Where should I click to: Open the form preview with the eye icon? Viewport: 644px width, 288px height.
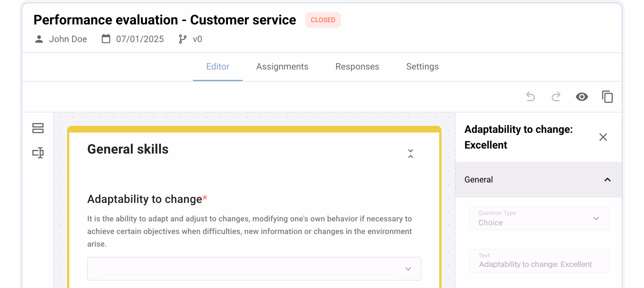[582, 97]
